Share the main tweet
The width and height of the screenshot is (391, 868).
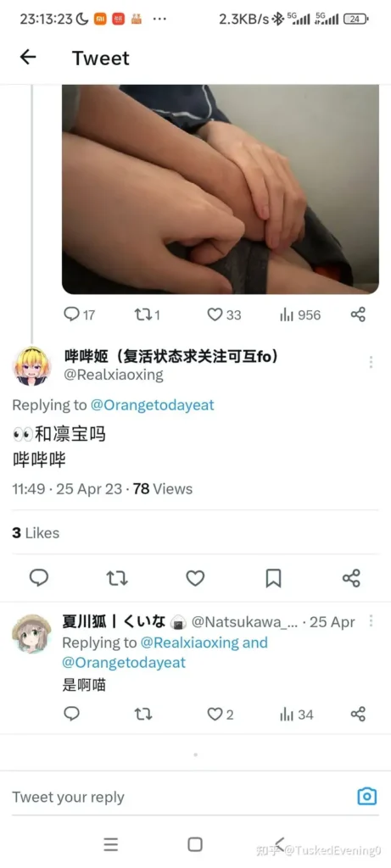point(352,578)
